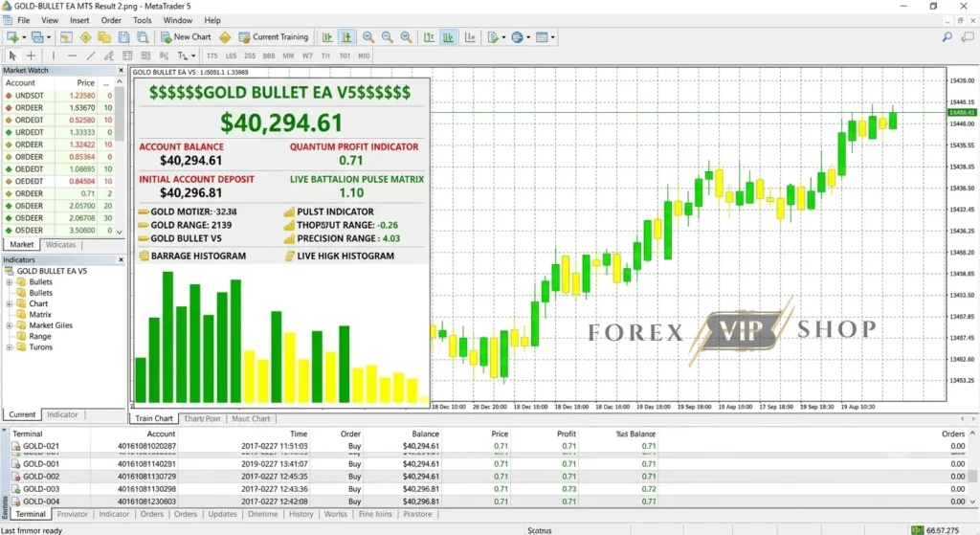Image resolution: width=980 pixels, height=535 pixels.
Task: Click the Le chart icon in toolbar
Action: pyautogui.click(x=470, y=37)
